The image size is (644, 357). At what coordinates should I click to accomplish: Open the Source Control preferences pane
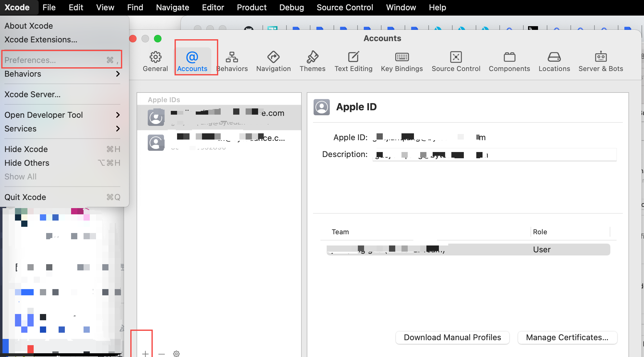point(456,62)
